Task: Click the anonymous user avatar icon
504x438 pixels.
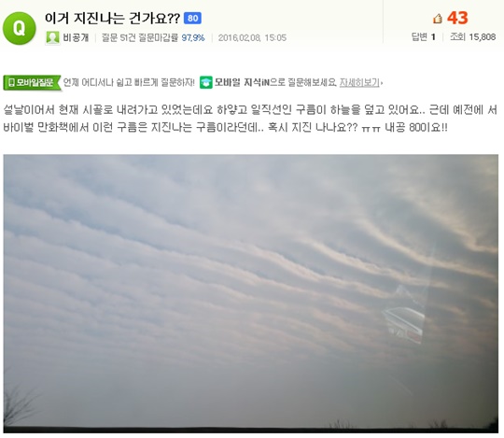Action: click(x=52, y=37)
